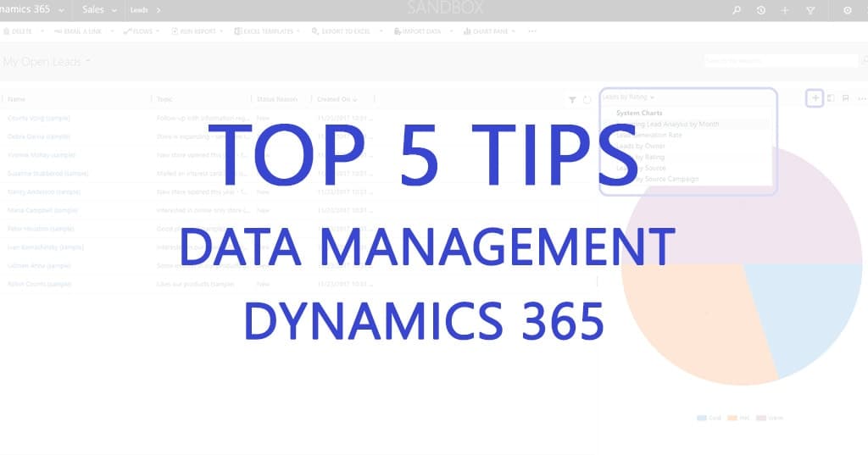The height and width of the screenshot is (455, 868).
Task: Expand the Sales area dropdown
Action: 114,10
